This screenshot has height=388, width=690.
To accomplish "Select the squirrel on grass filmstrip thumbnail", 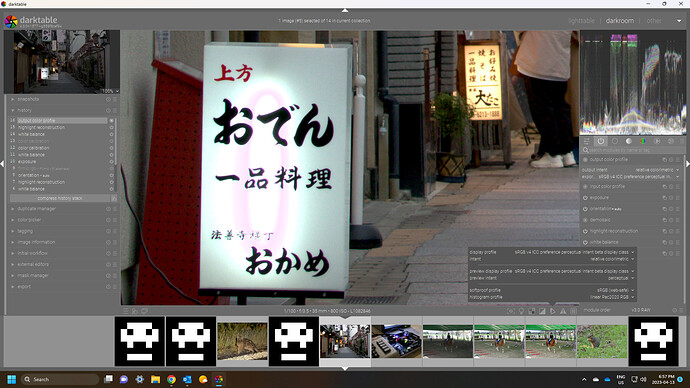I will click(x=602, y=341).
